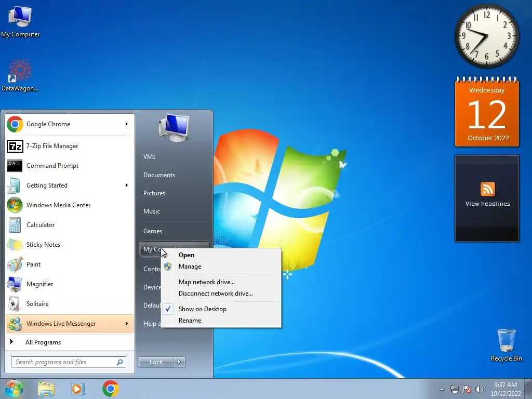Click the Lock button
Screen dimensions: 532x399
(156, 362)
